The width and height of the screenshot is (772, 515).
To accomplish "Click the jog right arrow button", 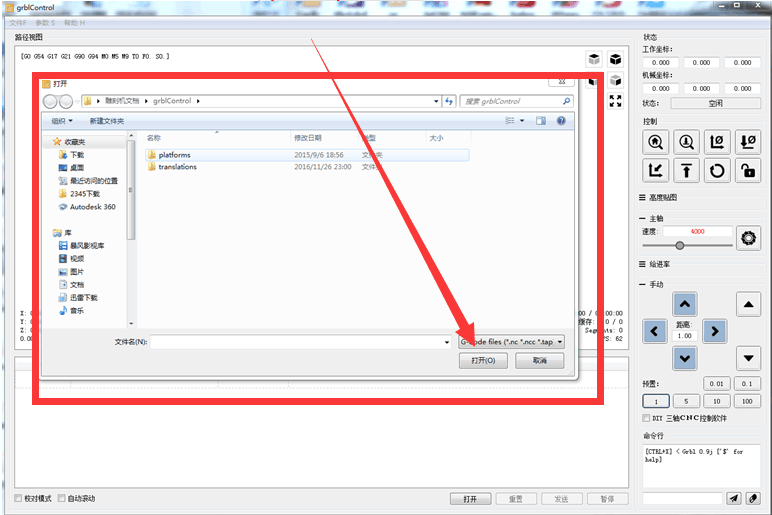I will pos(713,331).
